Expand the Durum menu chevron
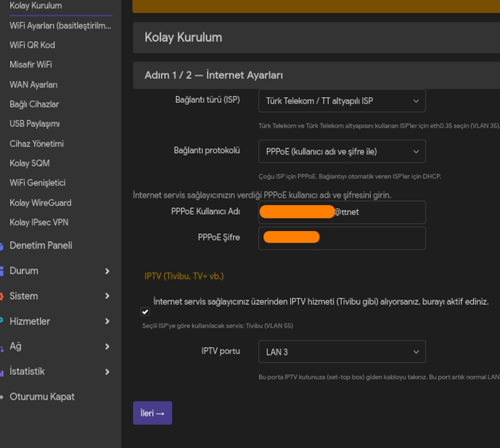Screen dimensions: 500x448 click(107, 271)
